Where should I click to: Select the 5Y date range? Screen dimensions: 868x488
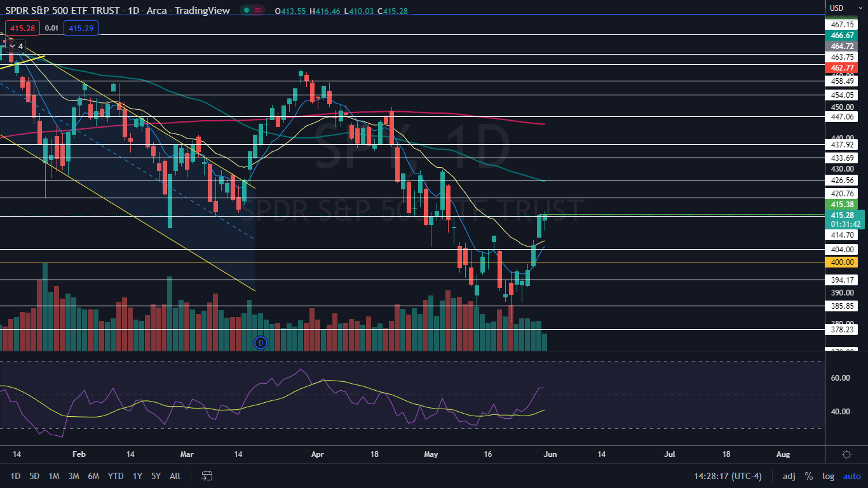(x=156, y=476)
